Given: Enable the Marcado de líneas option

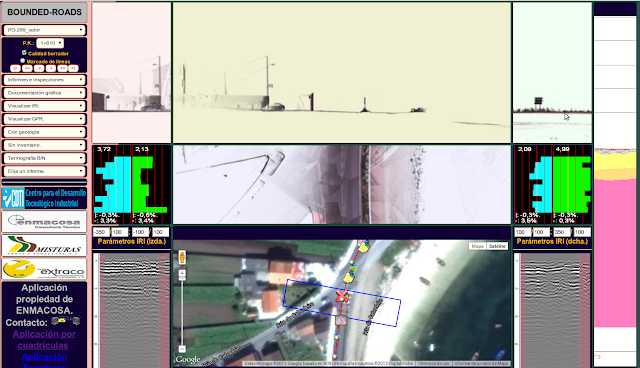Looking at the screenshot, I should pos(23,60).
